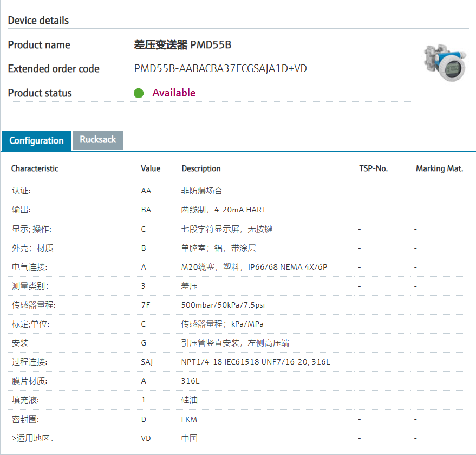
Task: Click the PMD55B transmitter product image
Action: pos(445,63)
